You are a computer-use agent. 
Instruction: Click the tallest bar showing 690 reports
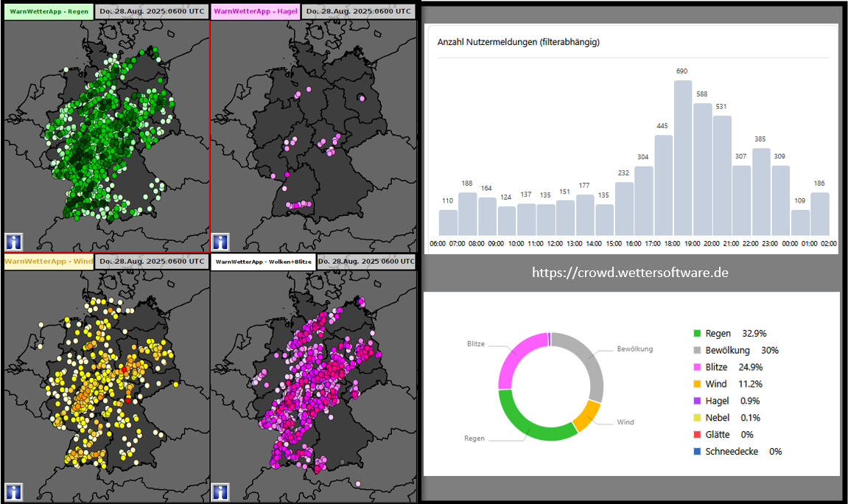(x=683, y=158)
